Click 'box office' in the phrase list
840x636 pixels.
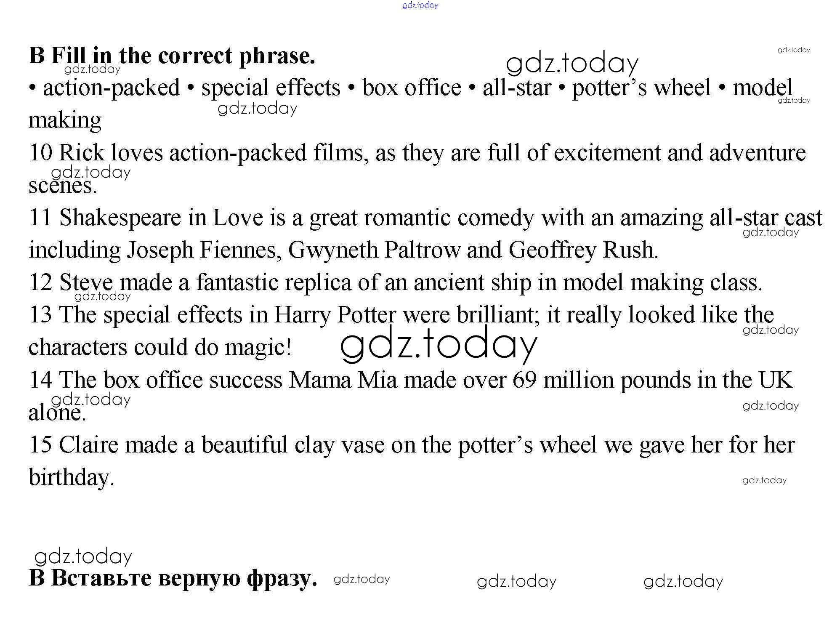(412, 88)
